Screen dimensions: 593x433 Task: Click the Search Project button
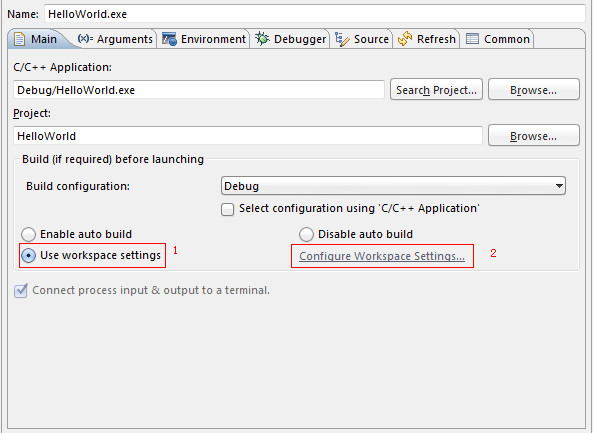(436, 90)
